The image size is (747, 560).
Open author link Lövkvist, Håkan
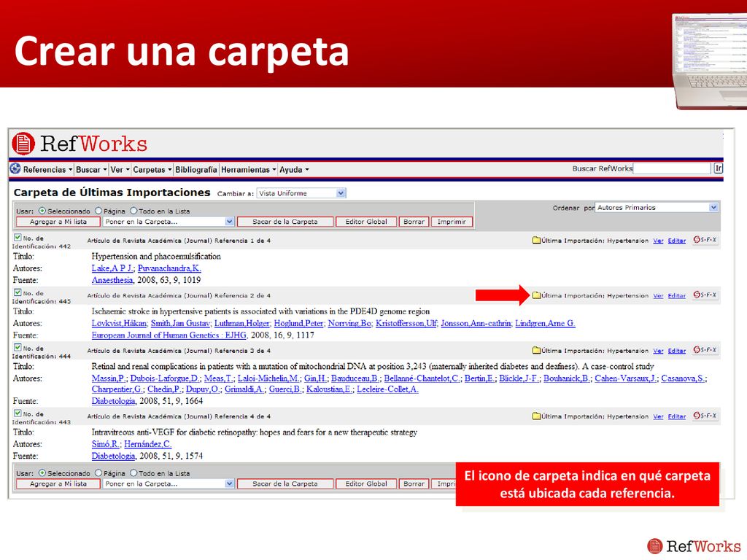pyautogui.click(x=119, y=323)
